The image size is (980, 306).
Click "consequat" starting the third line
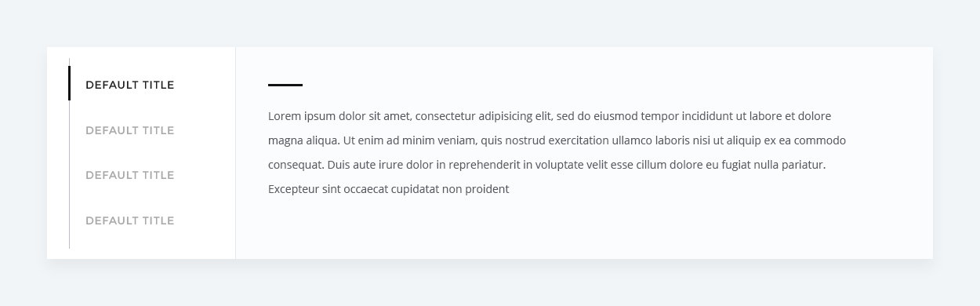296,166
